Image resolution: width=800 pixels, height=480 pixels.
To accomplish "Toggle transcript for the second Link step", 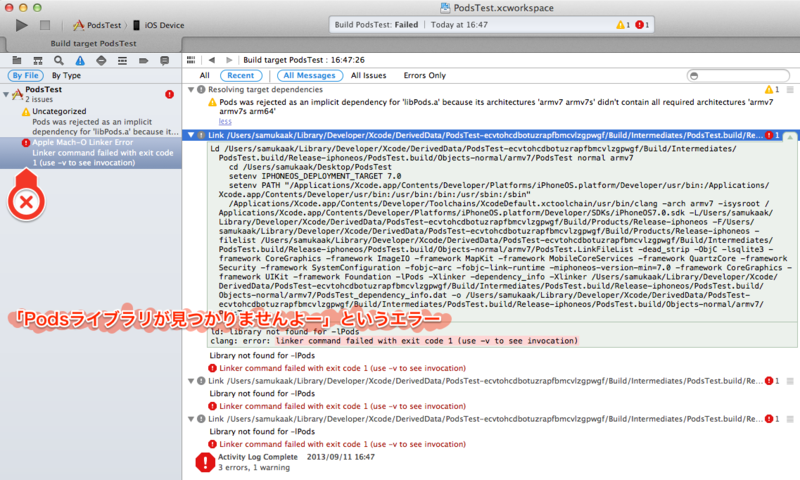I will 790,381.
